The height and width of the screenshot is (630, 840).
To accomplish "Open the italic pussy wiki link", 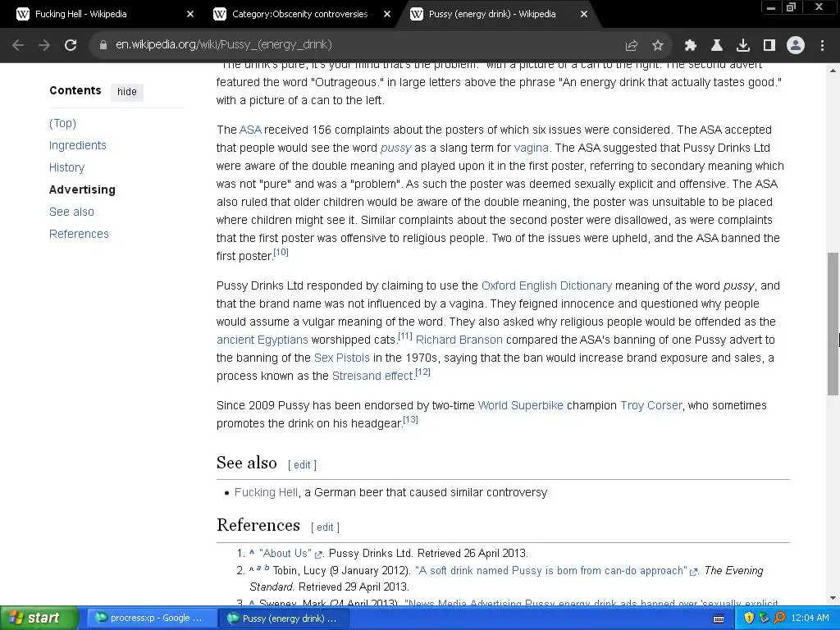I will (x=396, y=148).
